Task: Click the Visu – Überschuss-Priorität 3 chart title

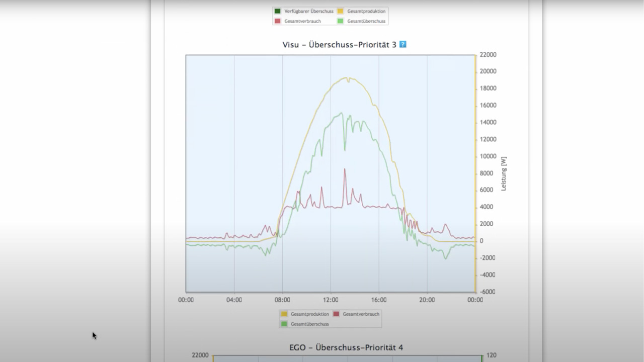Action: tap(339, 45)
